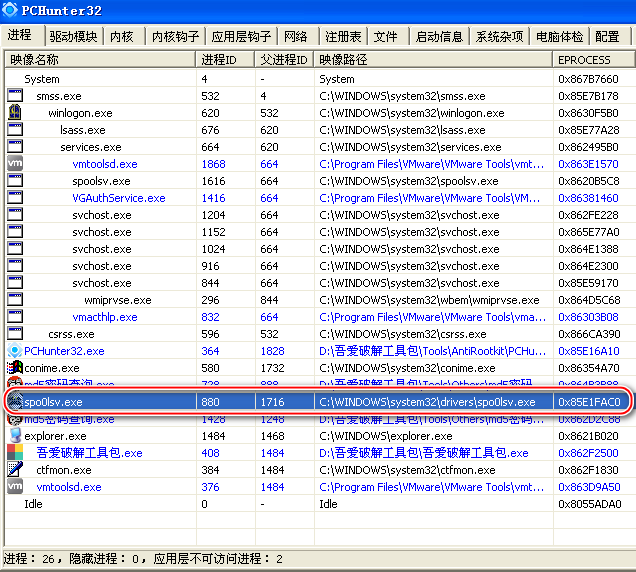Click PID 1868 of vmtoolsd.exe
Screen dimensions: 636x572
pyautogui.click(x=213, y=164)
